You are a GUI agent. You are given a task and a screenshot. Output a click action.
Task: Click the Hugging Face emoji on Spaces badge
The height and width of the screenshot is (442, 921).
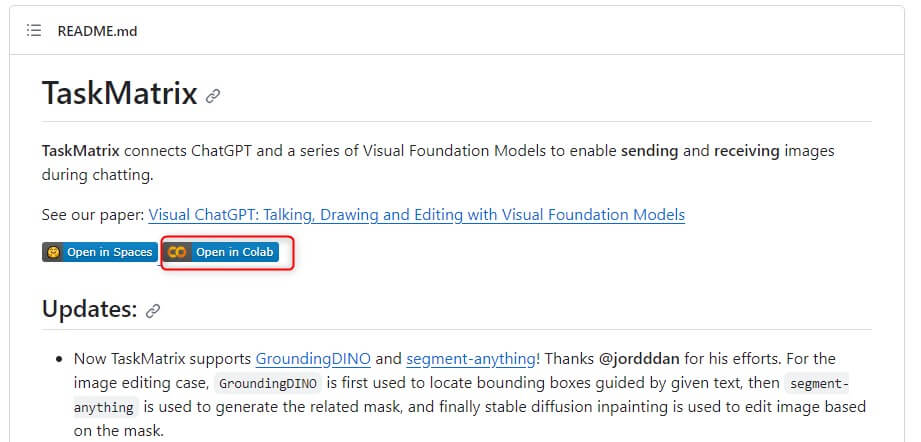click(53, 252)
